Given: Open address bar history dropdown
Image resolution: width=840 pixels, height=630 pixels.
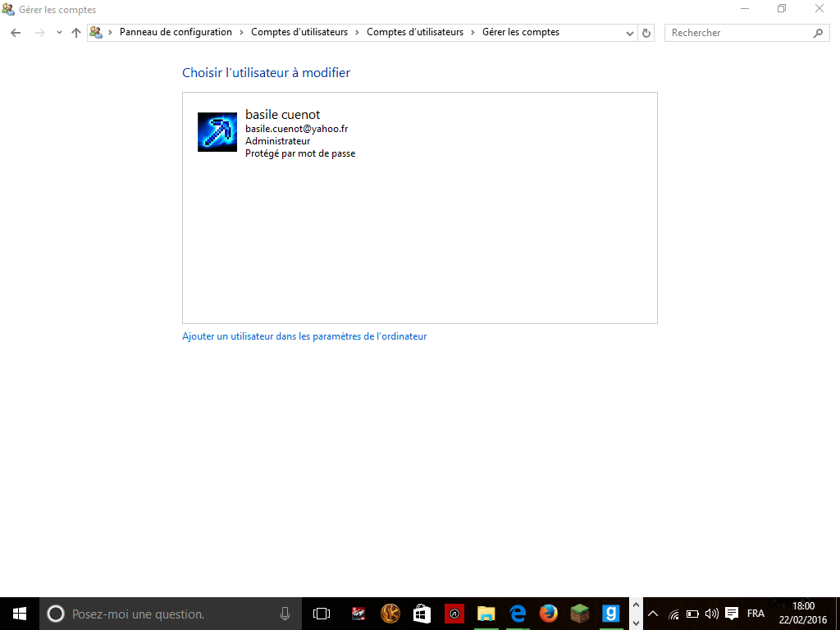Looking at the screenshot, I should click(x=630, y=33).
